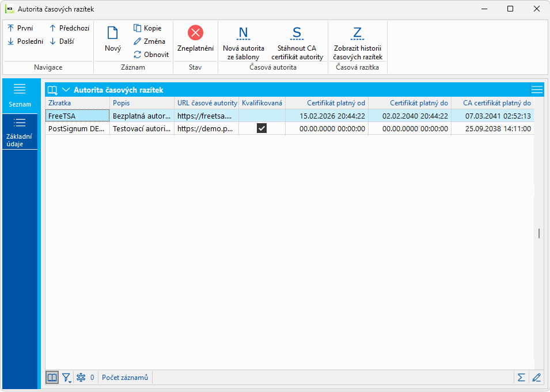The width and height of the screenshot is (550, 392).
Task: Click the Změna edit button
Action: [x=149, y=41]
